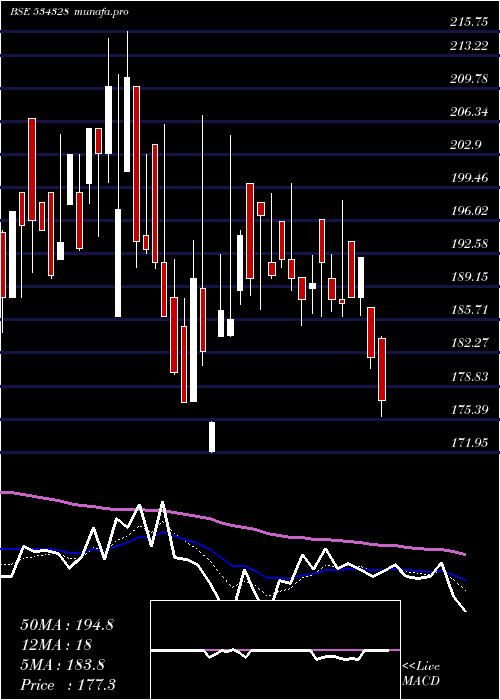Click the 209.78 price axis label

[469, 79]
